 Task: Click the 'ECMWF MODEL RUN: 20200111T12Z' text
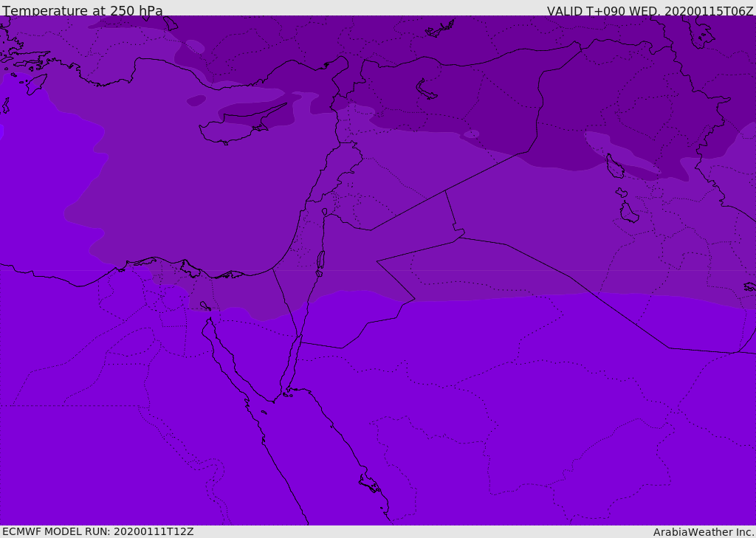pos(98,531)
